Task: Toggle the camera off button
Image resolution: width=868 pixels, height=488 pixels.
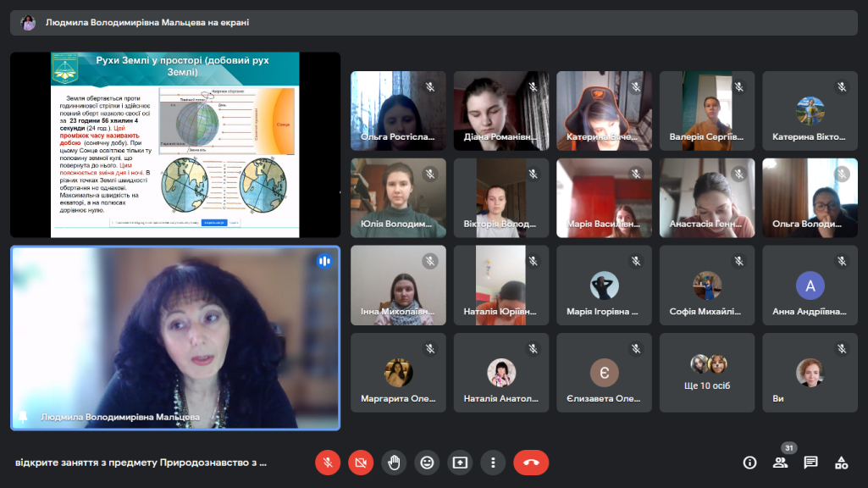Action: [361, 463]
